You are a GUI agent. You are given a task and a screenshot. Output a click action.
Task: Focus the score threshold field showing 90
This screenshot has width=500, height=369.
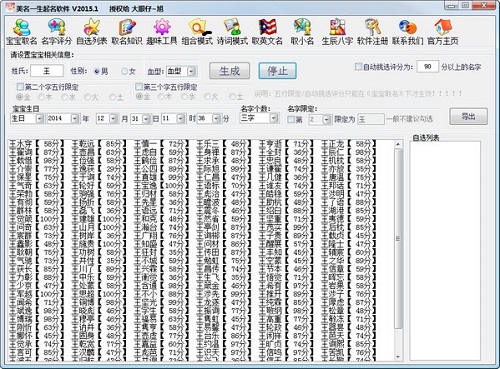tap(427, 67)
